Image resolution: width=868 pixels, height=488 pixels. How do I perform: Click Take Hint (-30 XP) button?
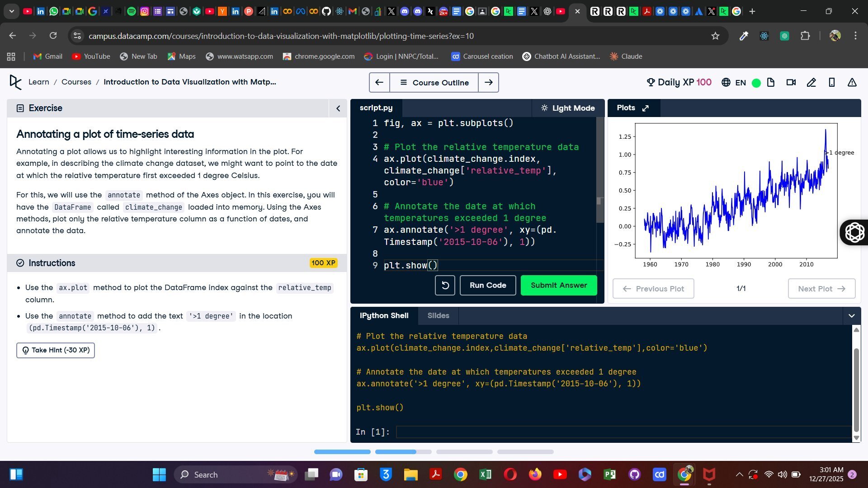click(56, 350)
